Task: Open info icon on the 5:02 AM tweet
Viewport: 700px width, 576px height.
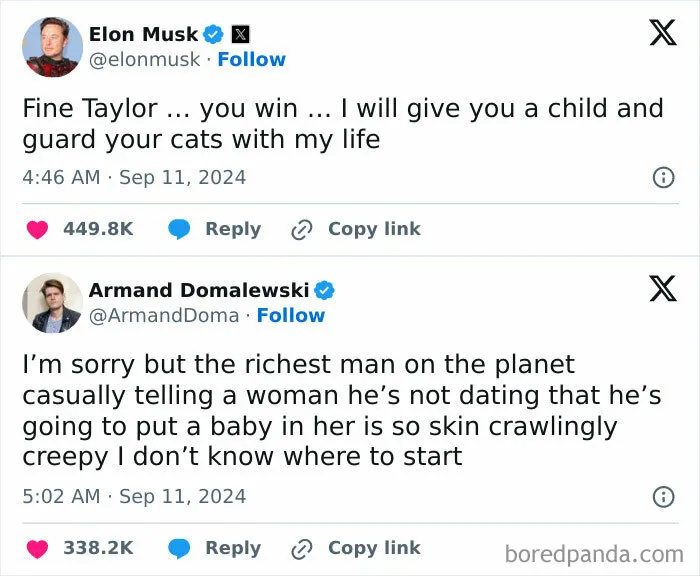Action: click(663, 497)
